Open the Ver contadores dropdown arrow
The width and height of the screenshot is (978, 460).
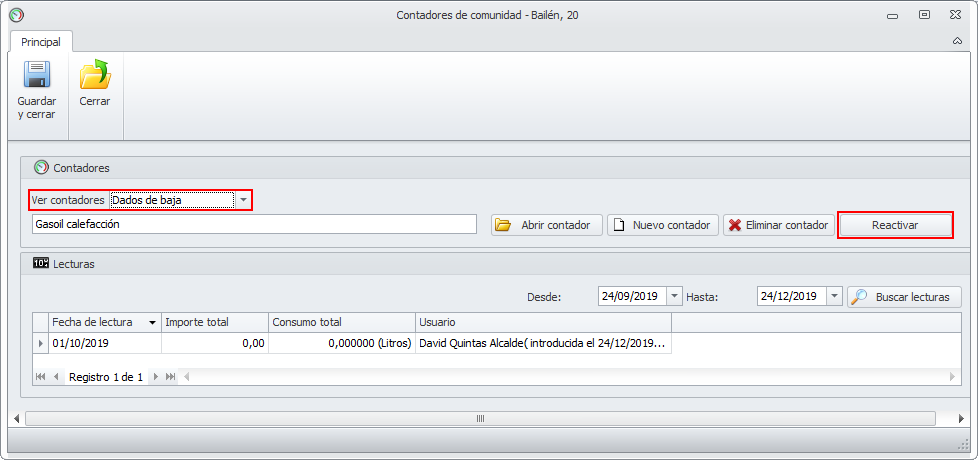(244, 200)
